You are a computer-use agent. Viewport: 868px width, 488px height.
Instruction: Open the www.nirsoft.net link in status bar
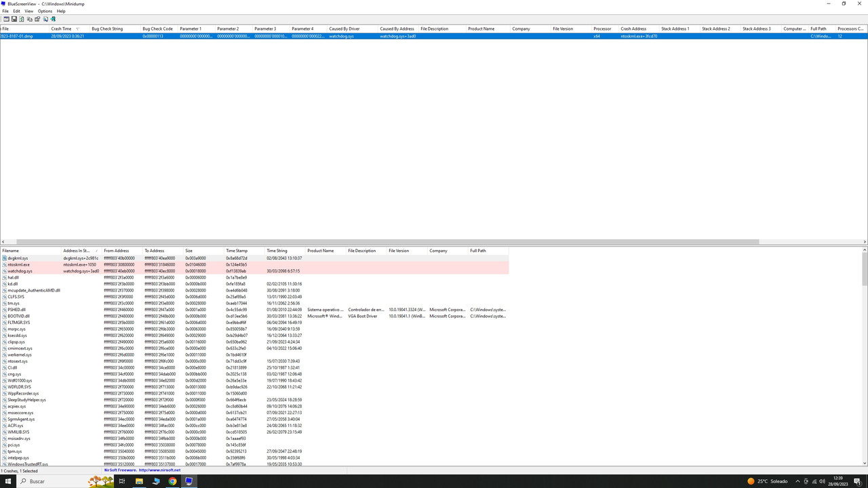[159, 470]
